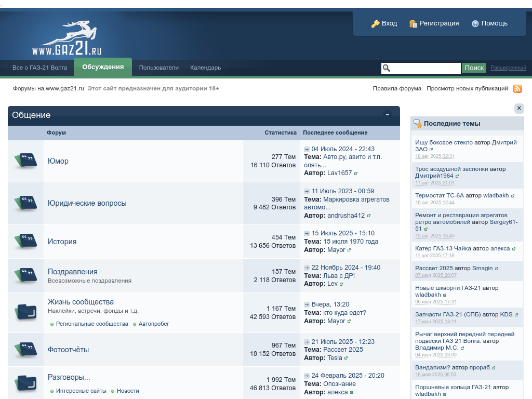Open Расширенный advanced search options

click(508, 68)
